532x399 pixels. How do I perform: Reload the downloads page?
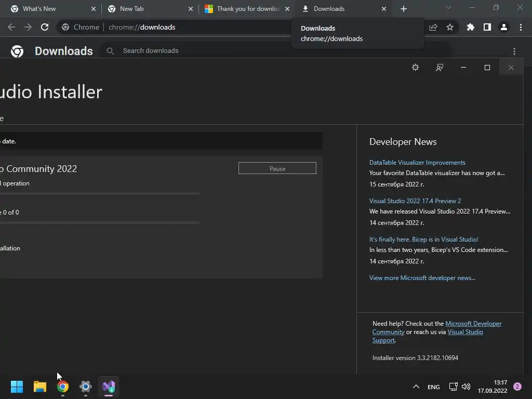coord(45,27)
